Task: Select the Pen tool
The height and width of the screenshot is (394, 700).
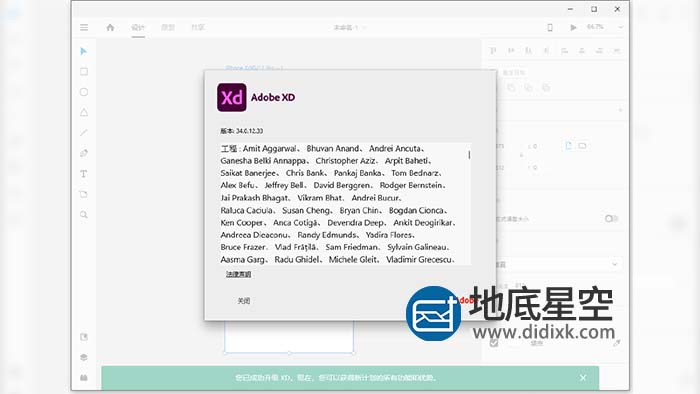Action: (83, 153)
